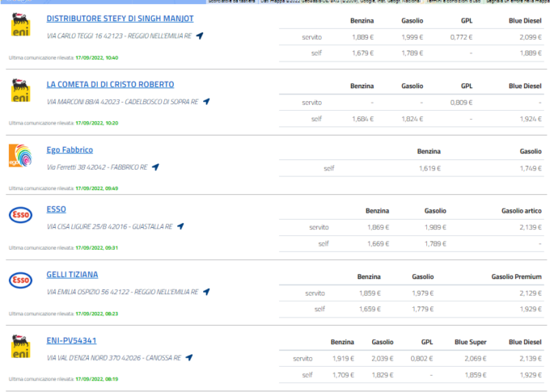550x392 pixels.
Task: Click navigation arrow beside Via Cisa Ligure address
Action: [x=180, y=226]
